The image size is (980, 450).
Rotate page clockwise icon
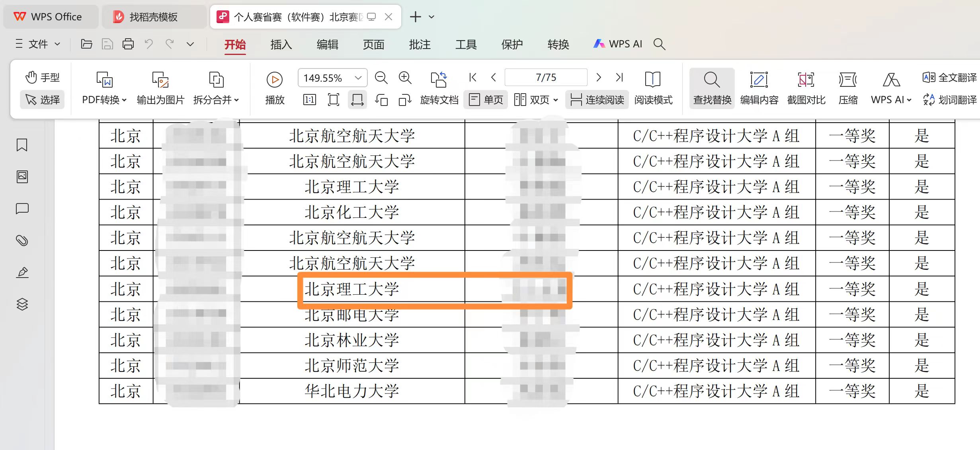[x=405, y=100]
